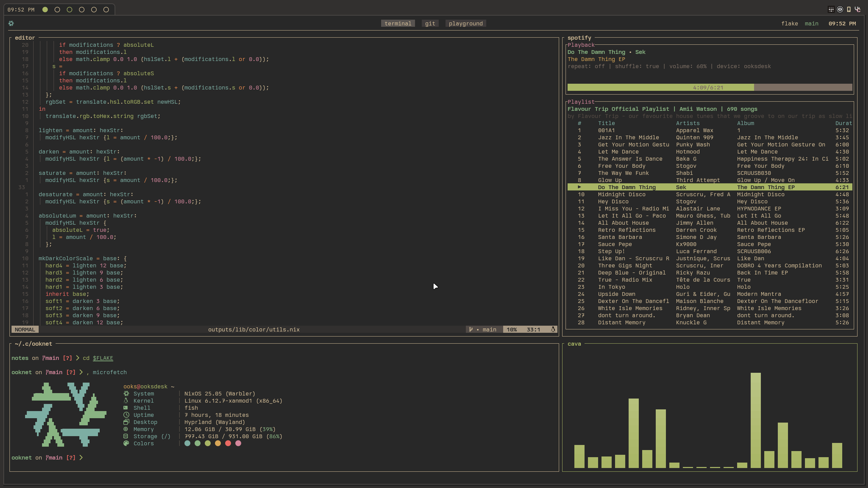Image resolution: width=868 pixels, height=488 pixels.
Task: Click the 1Password tray icon
Action: (x=840, y=9)
